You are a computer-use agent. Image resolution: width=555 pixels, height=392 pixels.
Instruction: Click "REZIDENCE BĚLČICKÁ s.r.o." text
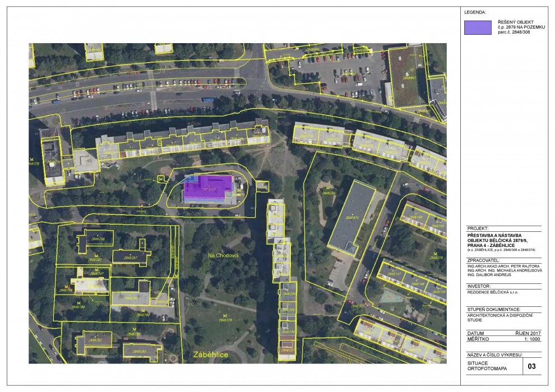(492, 292)
